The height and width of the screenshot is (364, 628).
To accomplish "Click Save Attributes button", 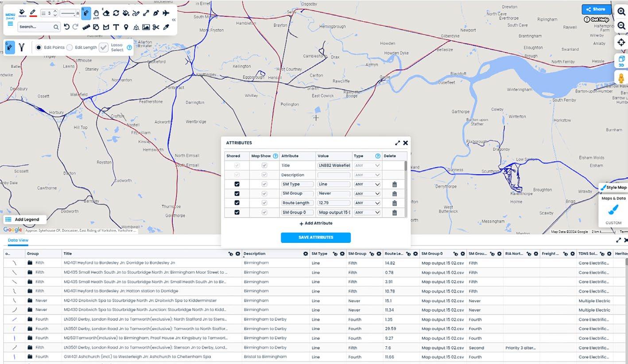I will coord(316,238).
